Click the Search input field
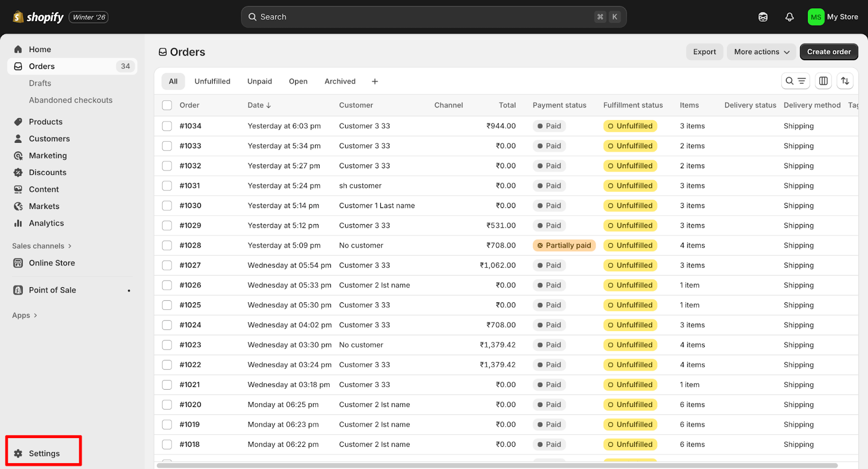The image size is (868, 469). [x=434, y=17]
